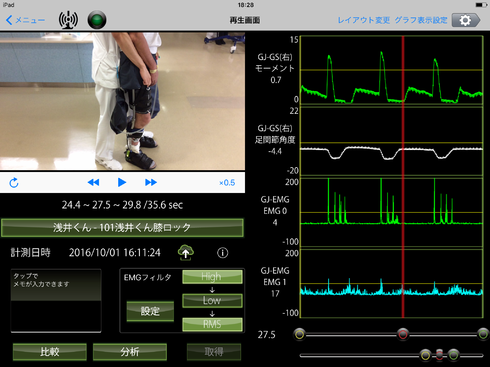This screenshot has height=367, width=490.
Task: Go back to メニュー
Action: click(25, 20)
